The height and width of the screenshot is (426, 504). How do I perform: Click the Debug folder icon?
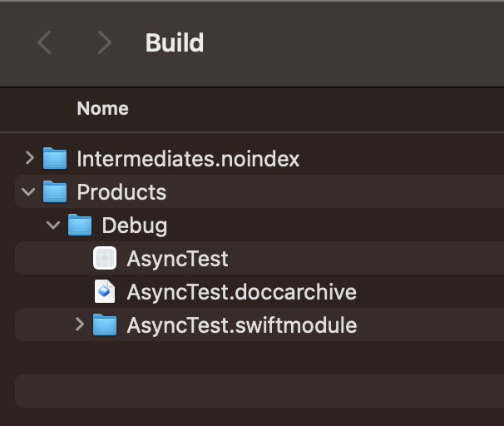80,225
